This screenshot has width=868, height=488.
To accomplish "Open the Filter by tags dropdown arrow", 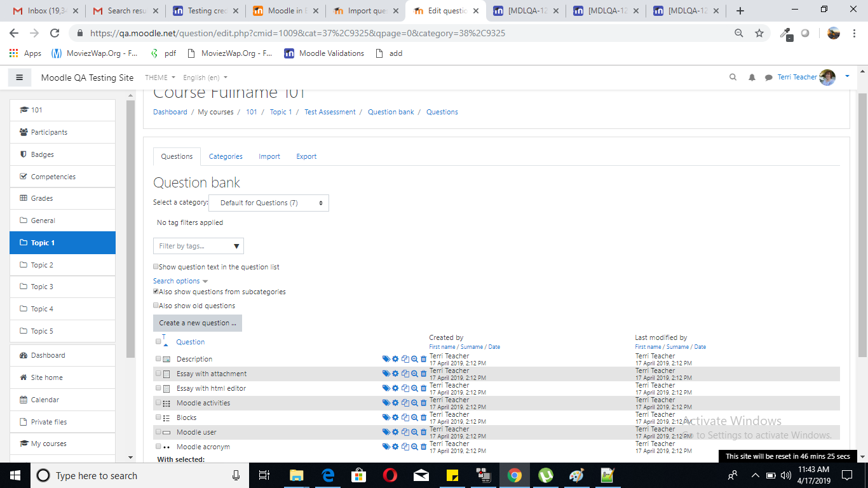I will coord(236,246).
